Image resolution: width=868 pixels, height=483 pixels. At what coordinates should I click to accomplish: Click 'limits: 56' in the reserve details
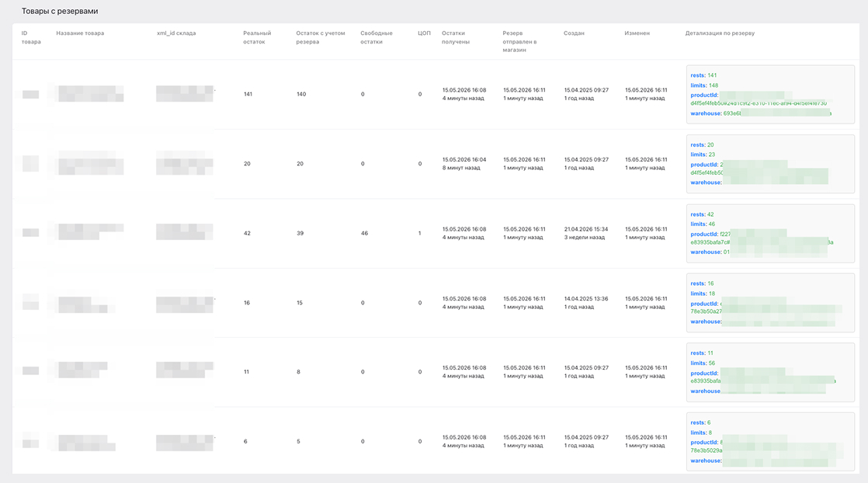703,363
